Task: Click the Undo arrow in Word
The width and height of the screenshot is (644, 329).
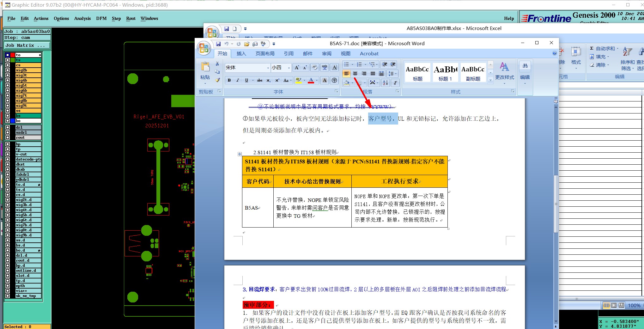Action: click(x=226, y=44)
